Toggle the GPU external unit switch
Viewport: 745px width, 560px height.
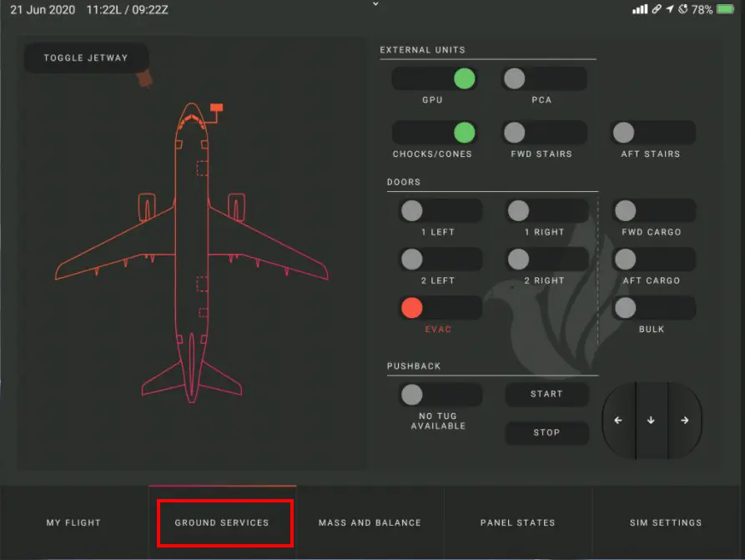[x=434, y=78]
